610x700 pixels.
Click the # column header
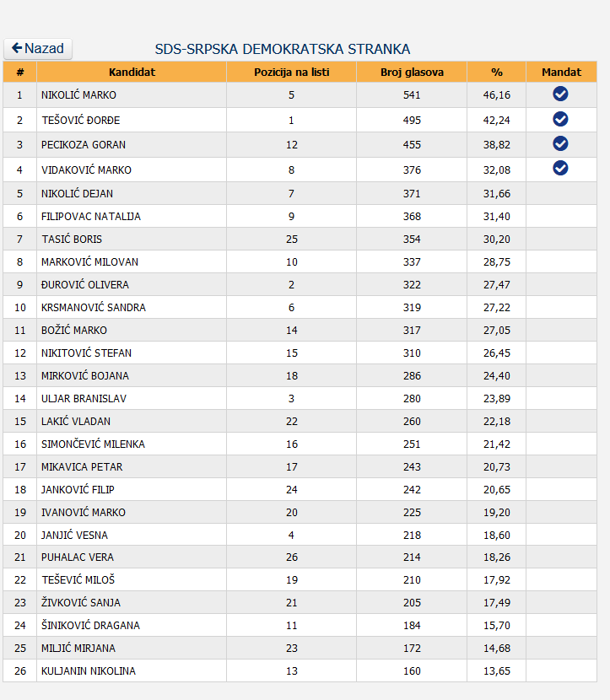(19, 73)
